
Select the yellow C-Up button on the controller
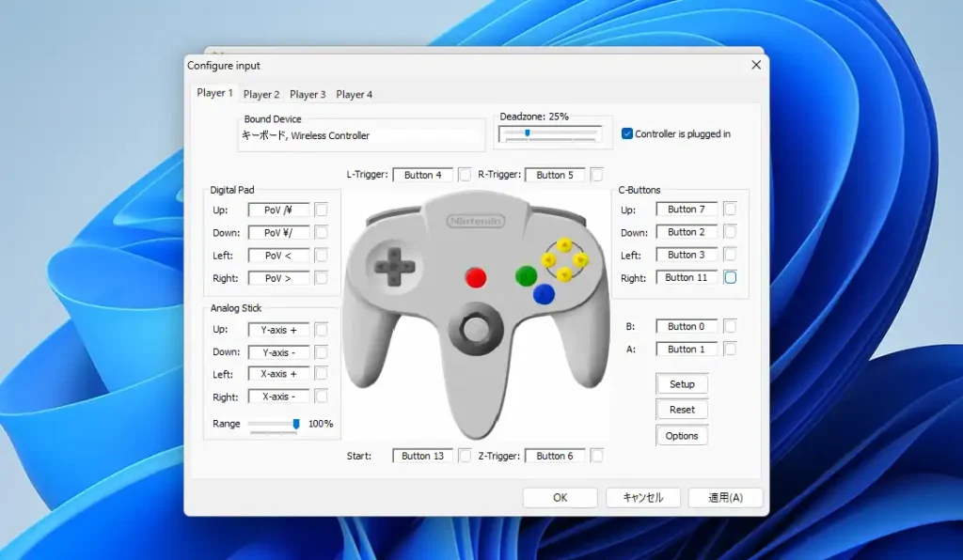coord(564,244)
